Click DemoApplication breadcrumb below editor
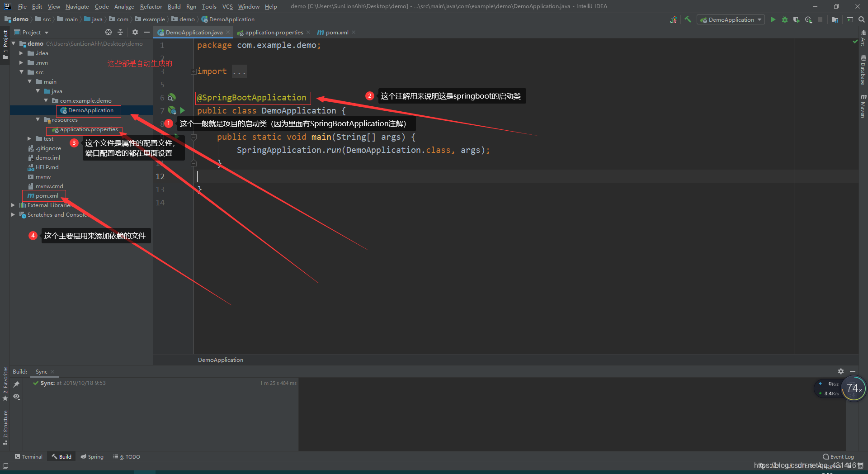Screen dimensions: 868x474 point(221,360)
